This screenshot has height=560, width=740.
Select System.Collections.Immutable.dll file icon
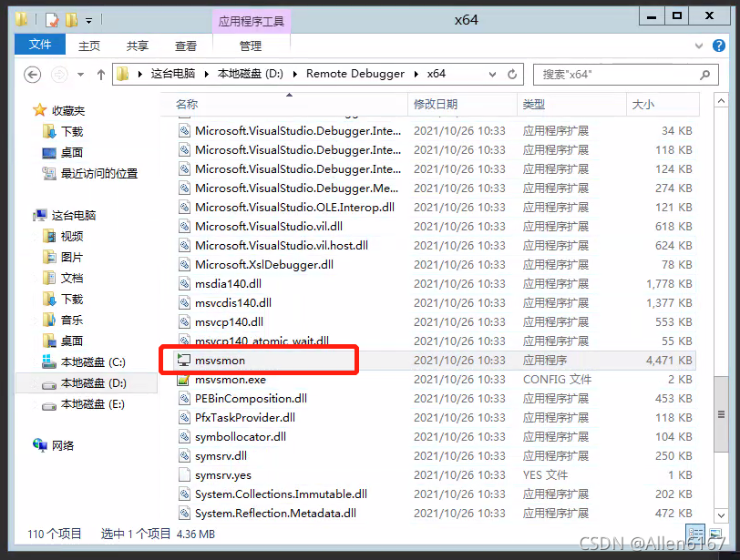[184, 494]
